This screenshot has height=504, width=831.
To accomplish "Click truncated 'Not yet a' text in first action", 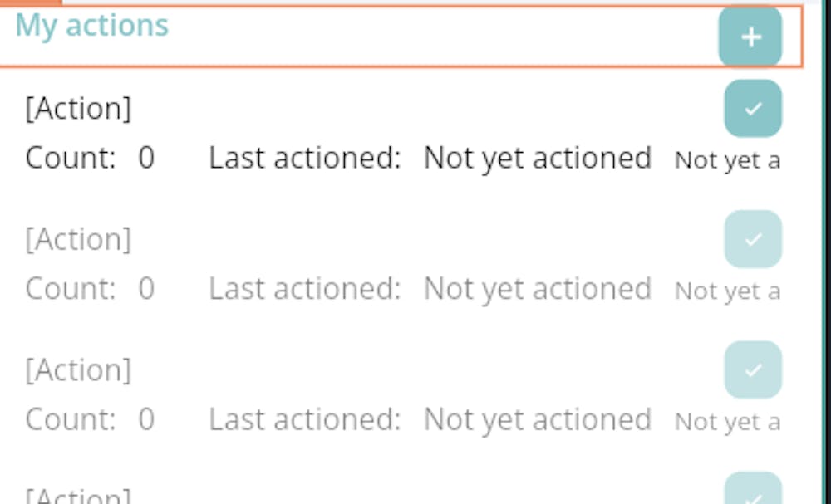I will tap(727, 160).
